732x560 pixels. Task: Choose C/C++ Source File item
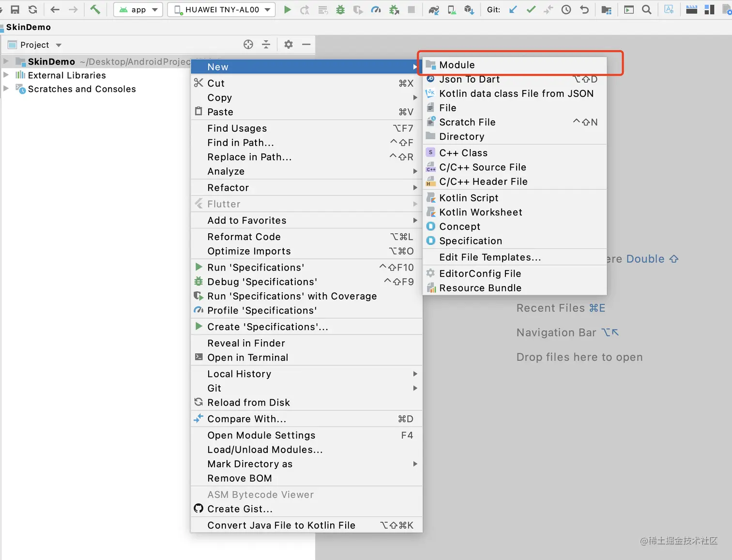[x=515, y=167]
